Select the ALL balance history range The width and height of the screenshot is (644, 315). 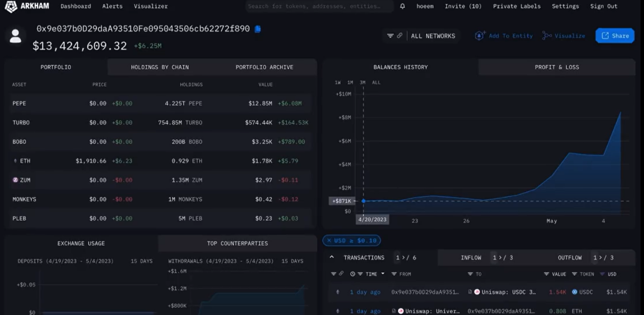[x=376, y=82]
